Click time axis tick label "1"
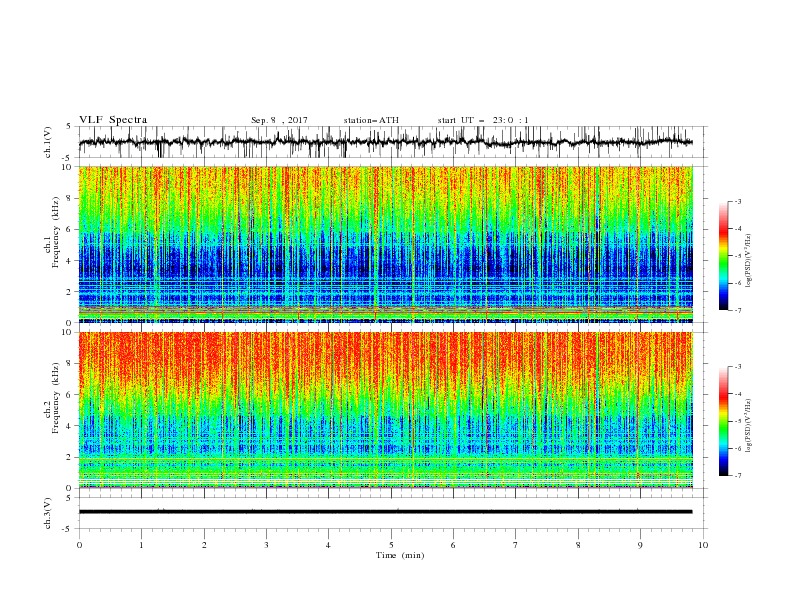 click(x=141, y=545)
